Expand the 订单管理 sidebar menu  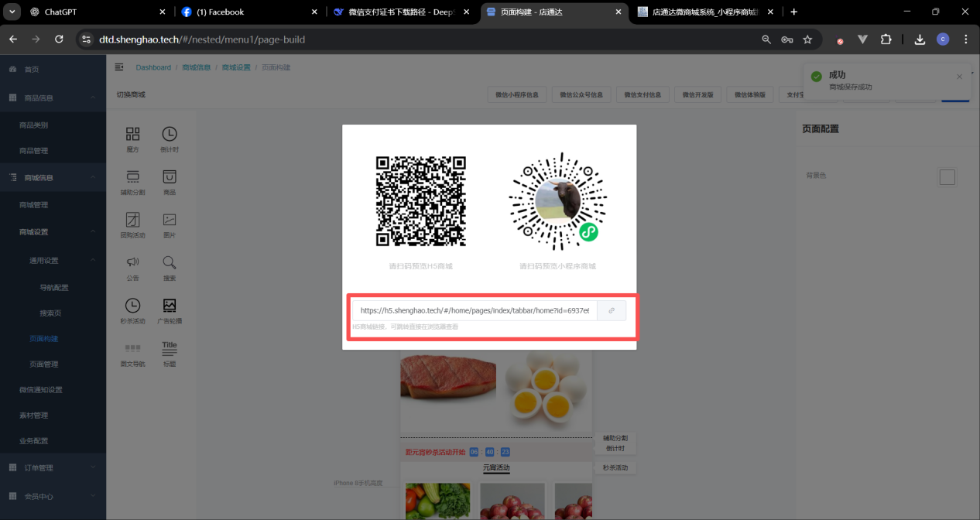93,467
